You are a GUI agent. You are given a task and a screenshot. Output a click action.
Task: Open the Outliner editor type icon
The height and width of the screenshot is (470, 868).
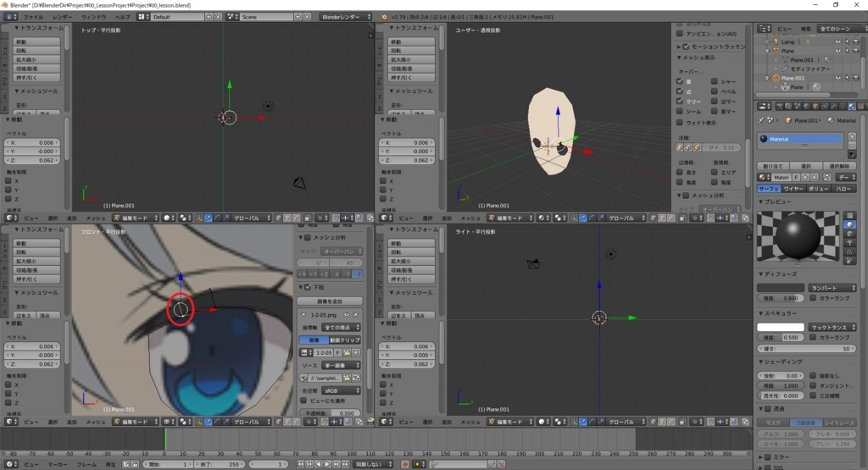[x=765, y=28]
